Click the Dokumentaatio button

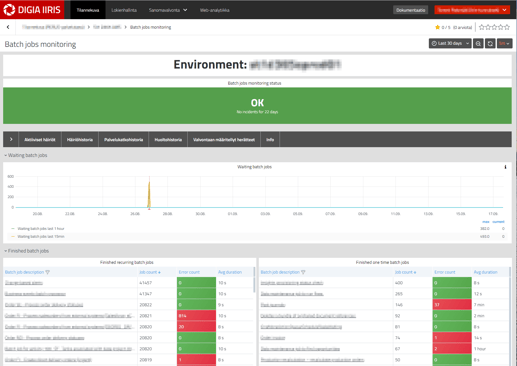(x=410, y=10)
